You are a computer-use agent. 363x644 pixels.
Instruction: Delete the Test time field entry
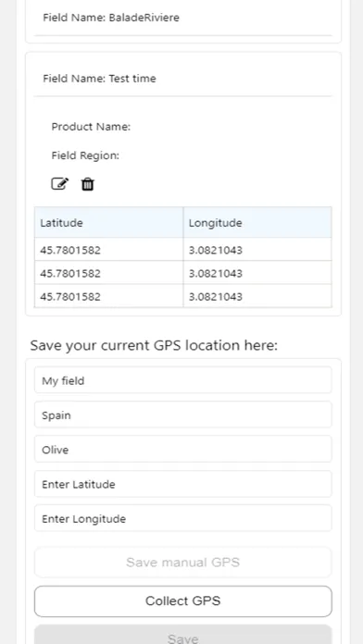point(88,184)
